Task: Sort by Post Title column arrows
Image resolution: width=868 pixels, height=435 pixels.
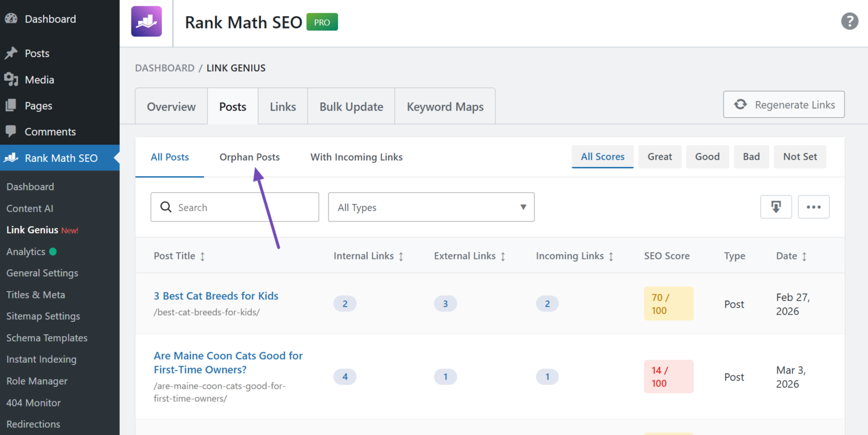Action: tap(202, 256)
